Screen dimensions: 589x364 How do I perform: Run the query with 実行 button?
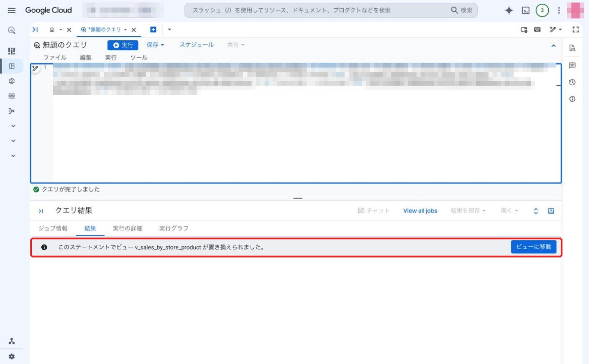point(123,45)
